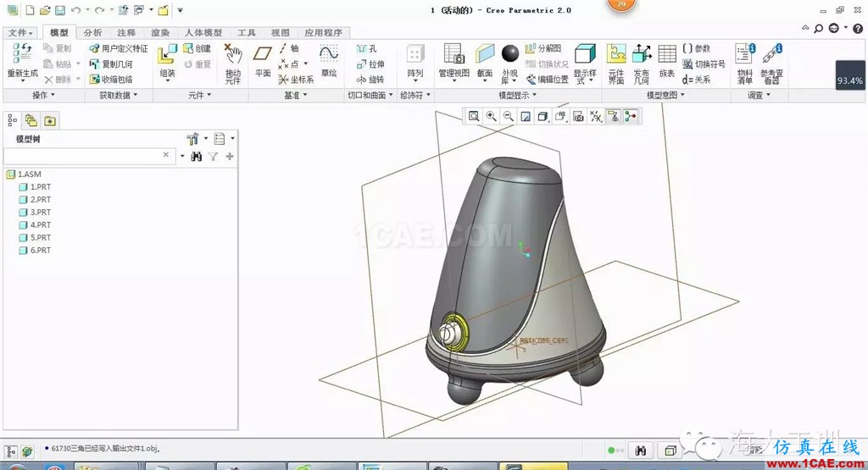
Task: Select the 拖动元件 (Drag Components) tool
Action: pos(233,64)
